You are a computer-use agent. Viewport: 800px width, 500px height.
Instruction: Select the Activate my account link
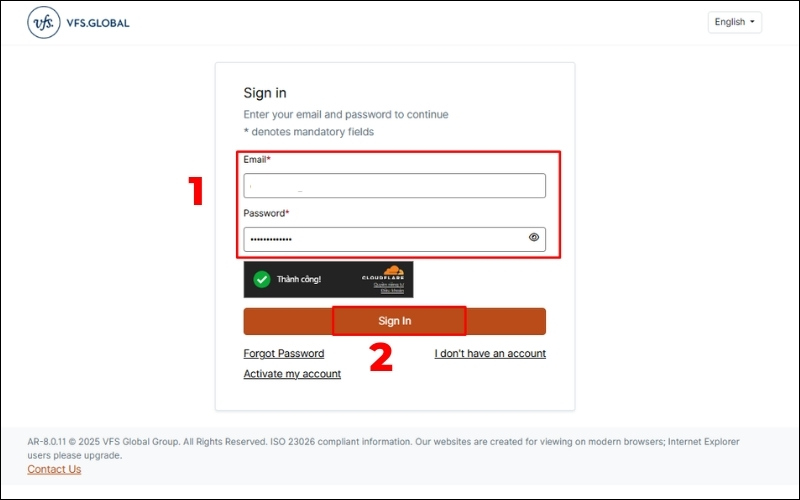(292, 374)
